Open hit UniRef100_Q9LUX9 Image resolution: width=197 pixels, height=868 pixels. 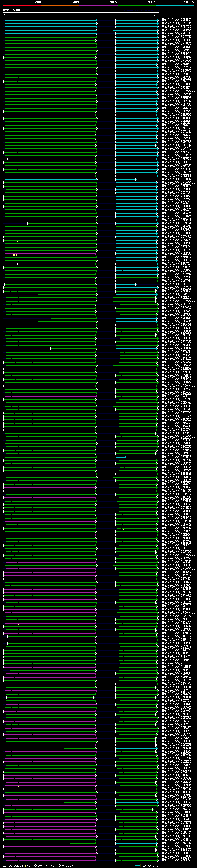coord(177,20)
